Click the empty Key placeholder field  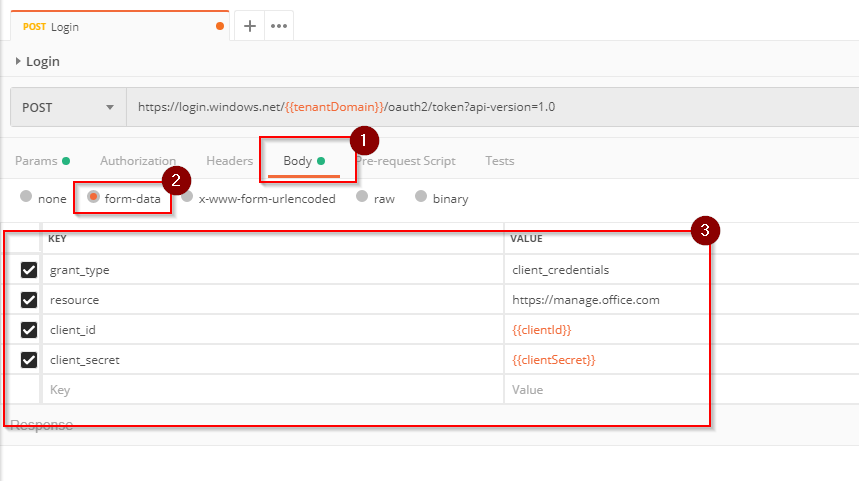(273, 390)
